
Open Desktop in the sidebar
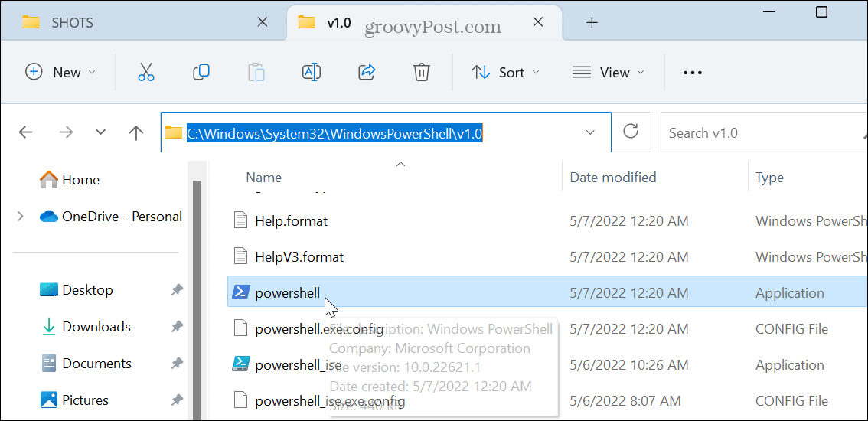click(77, 289)
